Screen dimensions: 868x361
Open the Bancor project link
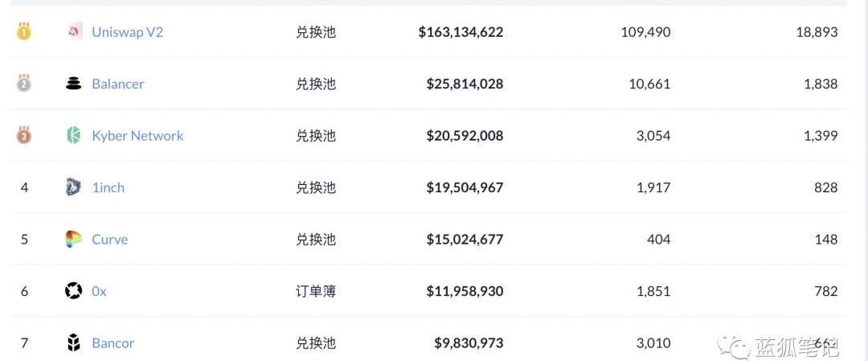pyautogui.click(x=113, y=343)
